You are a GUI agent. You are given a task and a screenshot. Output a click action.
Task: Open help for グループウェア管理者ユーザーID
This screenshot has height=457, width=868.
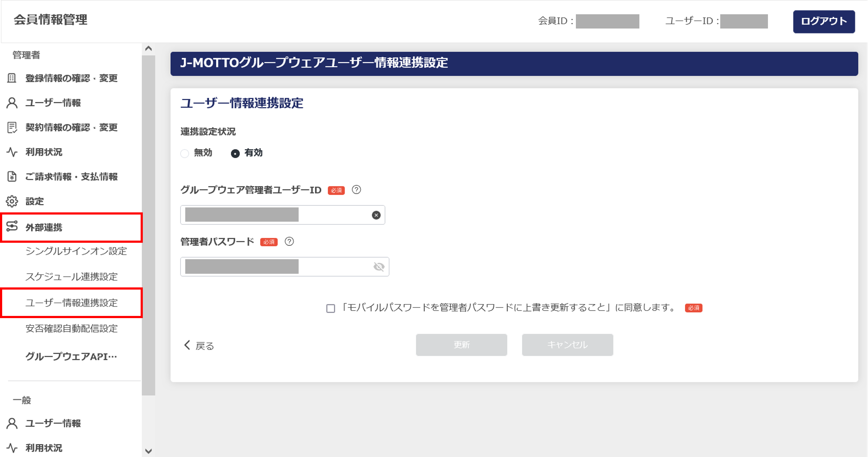(356, 190)
